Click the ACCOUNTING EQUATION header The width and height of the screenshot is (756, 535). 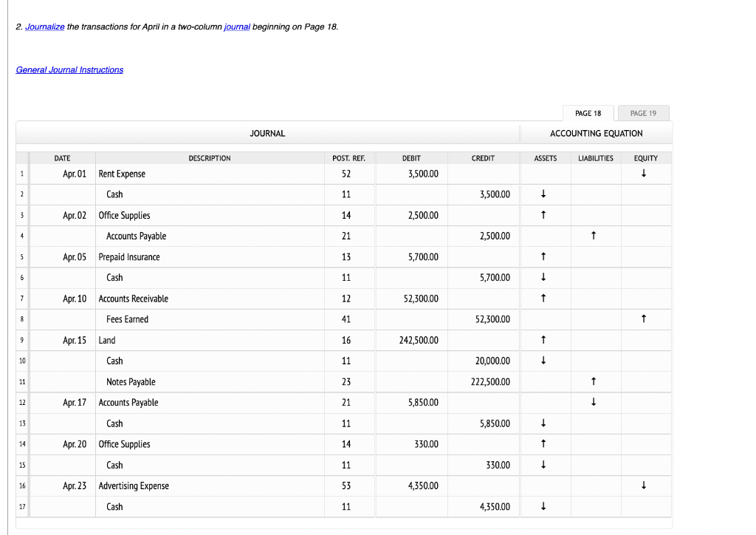[x=595, y=133]
